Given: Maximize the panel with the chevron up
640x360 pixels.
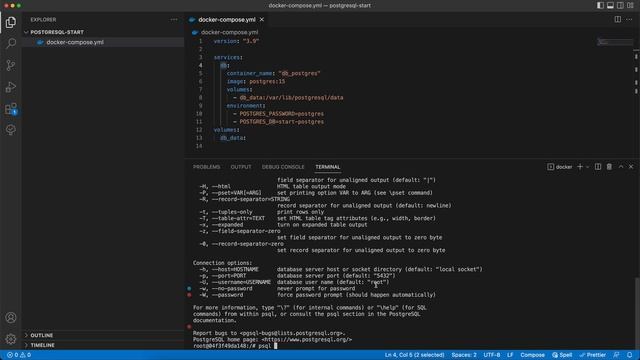Looking at the screenshot, I should (621, 167).
